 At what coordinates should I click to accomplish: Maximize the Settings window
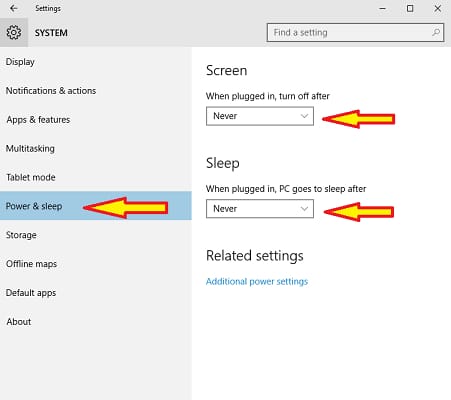pos(410,9)
